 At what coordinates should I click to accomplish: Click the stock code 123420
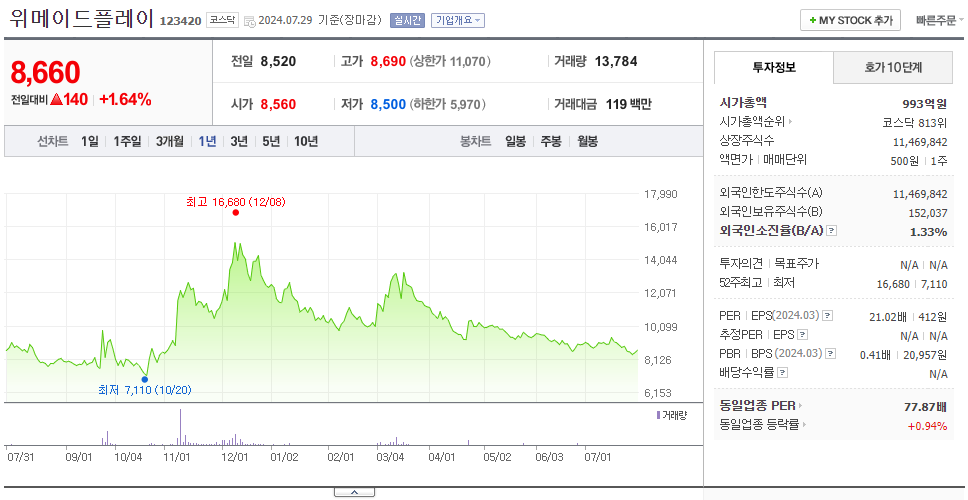click(x=181, y=21)
